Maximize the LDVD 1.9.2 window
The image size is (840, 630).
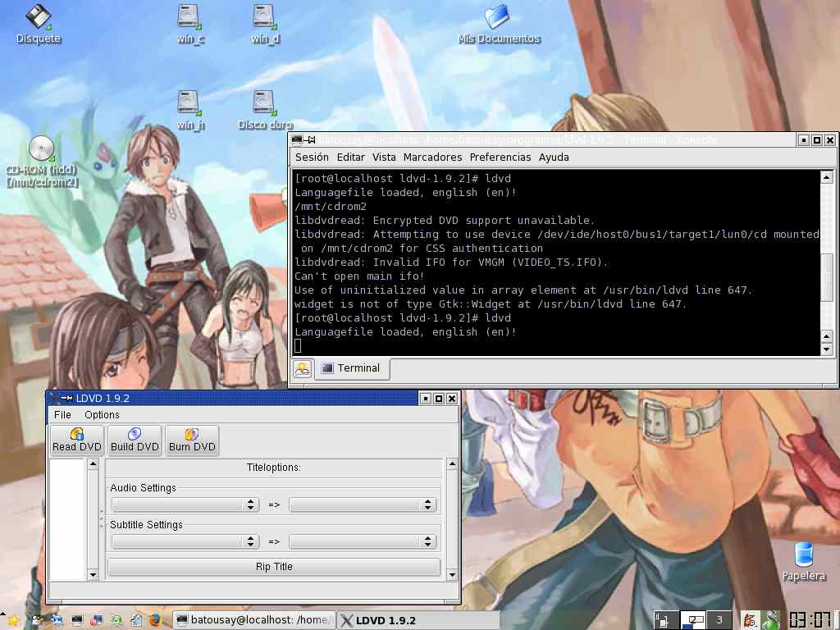[438, 398]
